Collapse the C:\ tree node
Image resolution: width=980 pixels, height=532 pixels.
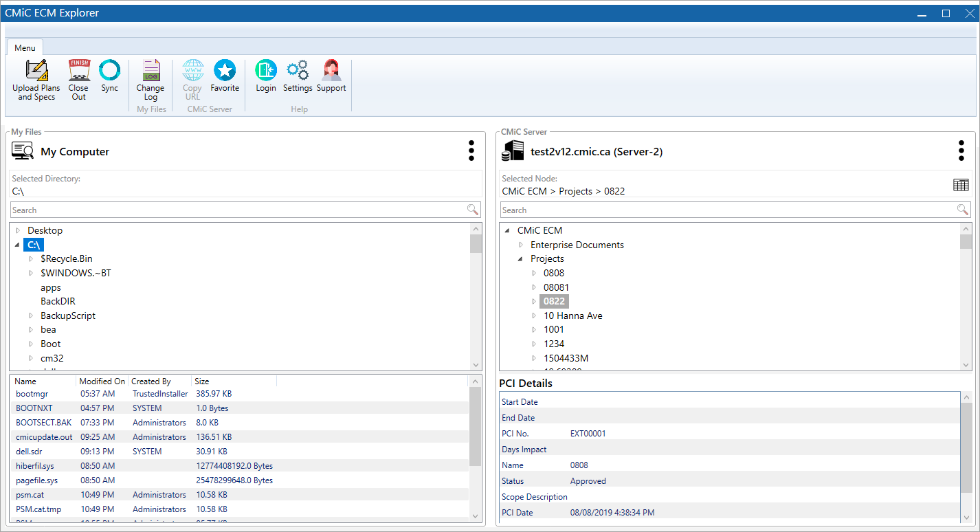click(x=17, y=245)
